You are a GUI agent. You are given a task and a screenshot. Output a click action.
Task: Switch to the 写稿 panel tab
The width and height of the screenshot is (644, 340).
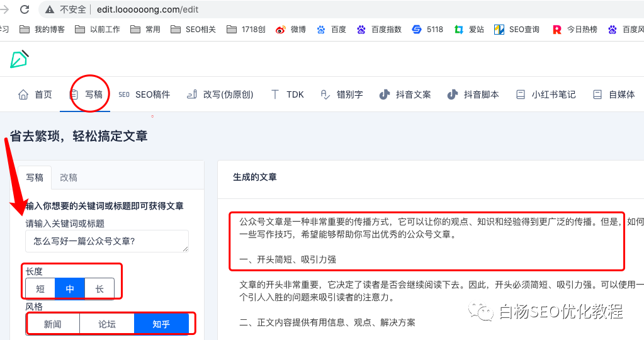35,178
